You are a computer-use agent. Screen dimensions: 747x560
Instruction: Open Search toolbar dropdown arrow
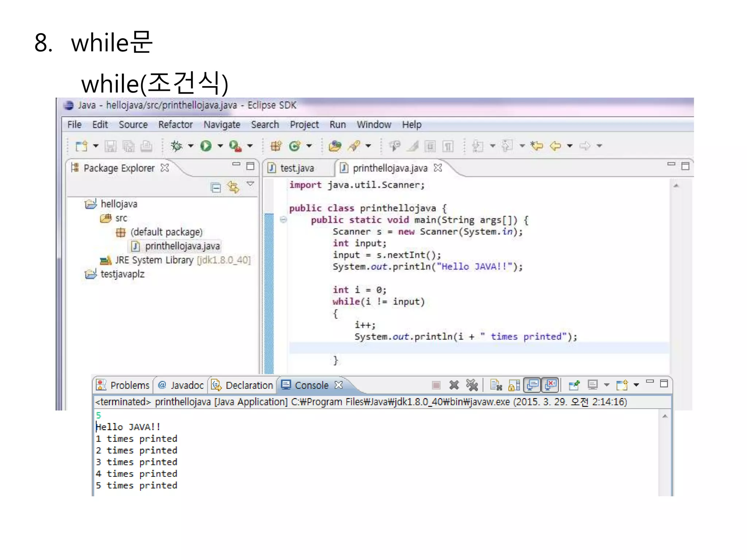(x=368, y=146)
